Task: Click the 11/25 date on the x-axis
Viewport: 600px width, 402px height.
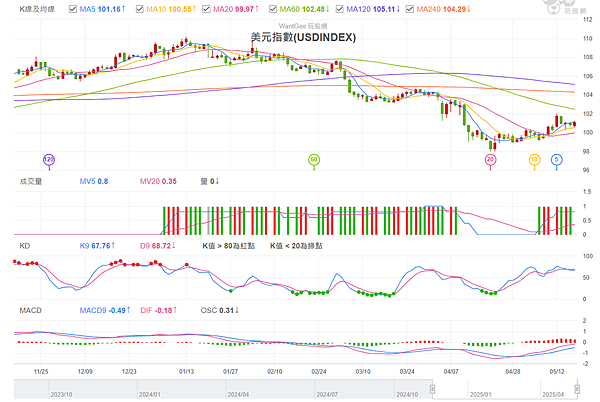Action: (41, 372)
